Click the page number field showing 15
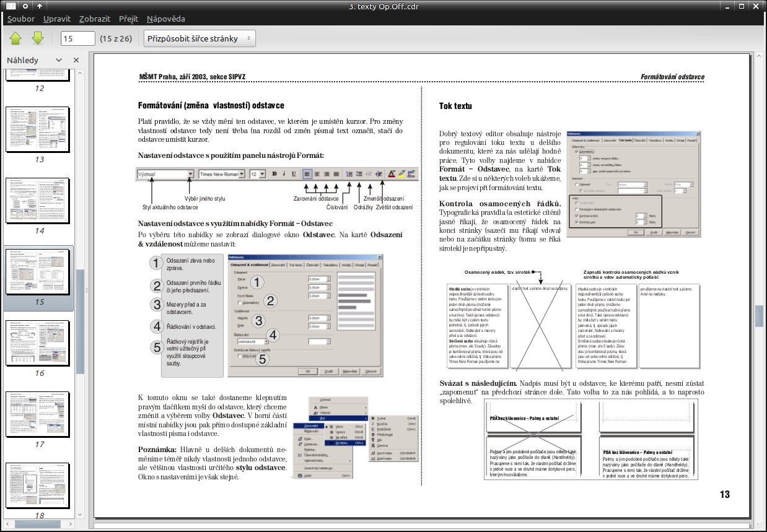Viewport: 767px width, 532px height. click(77, 38)
